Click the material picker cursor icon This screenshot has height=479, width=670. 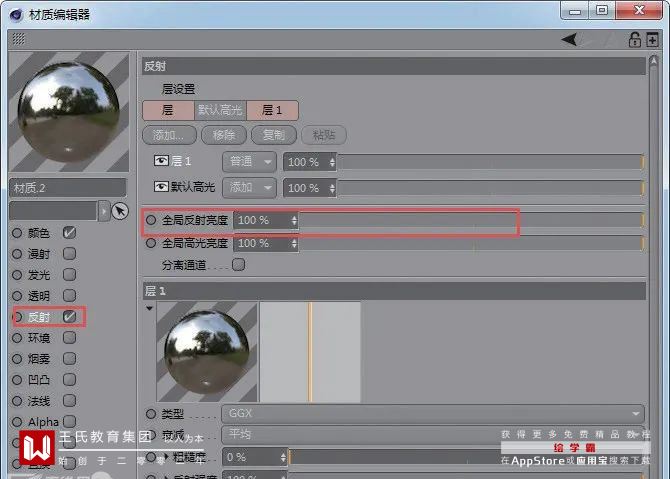pyautogui.click(x=120, y=211)
